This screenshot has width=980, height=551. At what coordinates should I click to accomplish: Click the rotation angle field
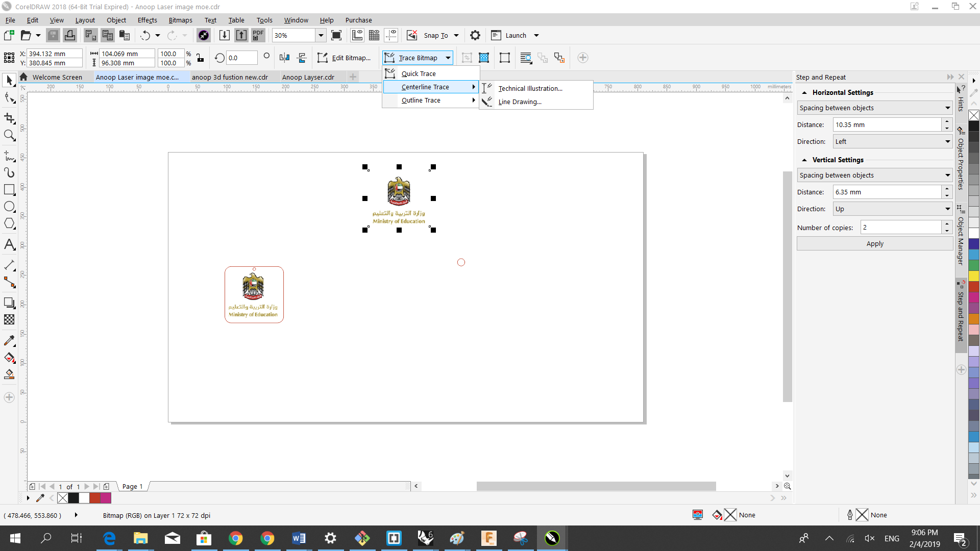pyautogui.click(x=241, y=58)
